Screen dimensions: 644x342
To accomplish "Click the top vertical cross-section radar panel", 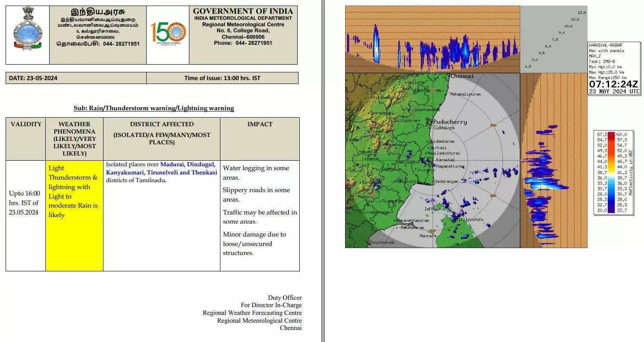I will point(432,39).
